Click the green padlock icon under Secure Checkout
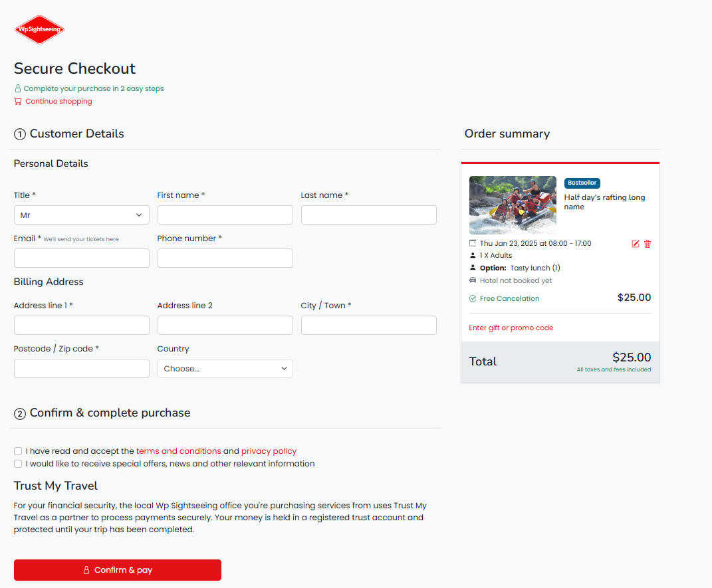Viewport: 712px width, 588px height. click(x=18, y=88)
